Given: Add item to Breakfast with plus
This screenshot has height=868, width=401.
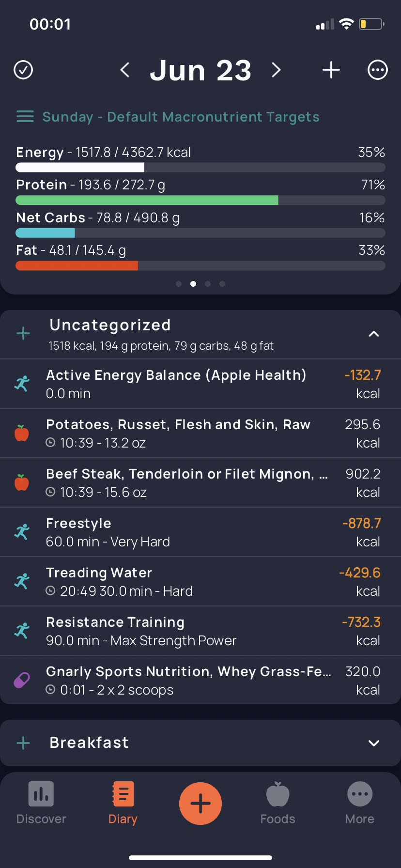Looking at the screenshot, I should pos(23,743).
